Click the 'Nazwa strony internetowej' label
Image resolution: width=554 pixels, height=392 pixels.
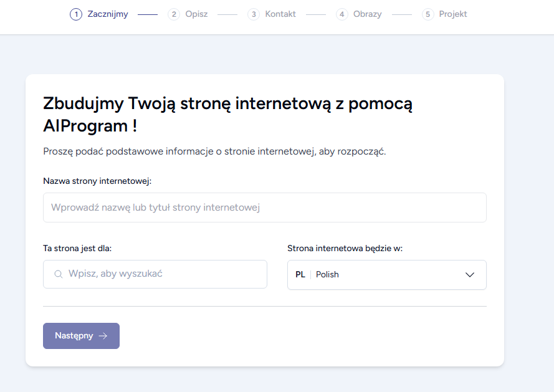[x=97, y=181]
